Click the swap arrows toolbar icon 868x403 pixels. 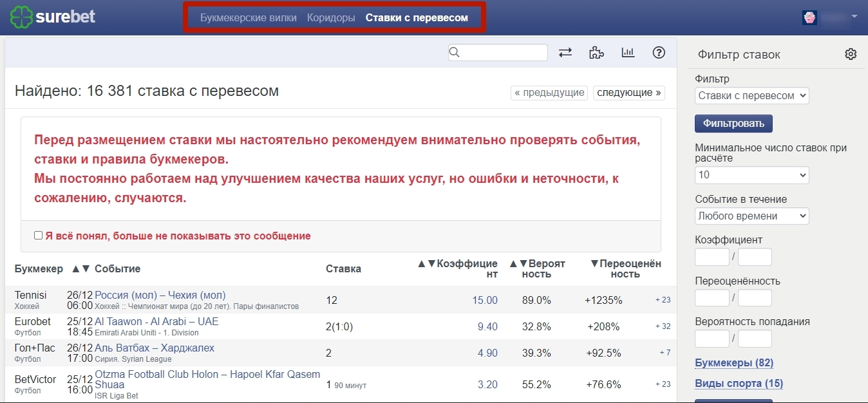[x=565, y=53]
